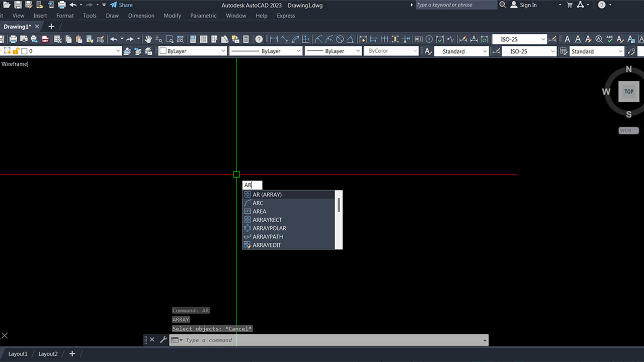Image resolution: width=644 pixels, height=362 pixels.
Task: Choose ARRAYPOLAR from the autocomplete list
Action: click(289, 228)
